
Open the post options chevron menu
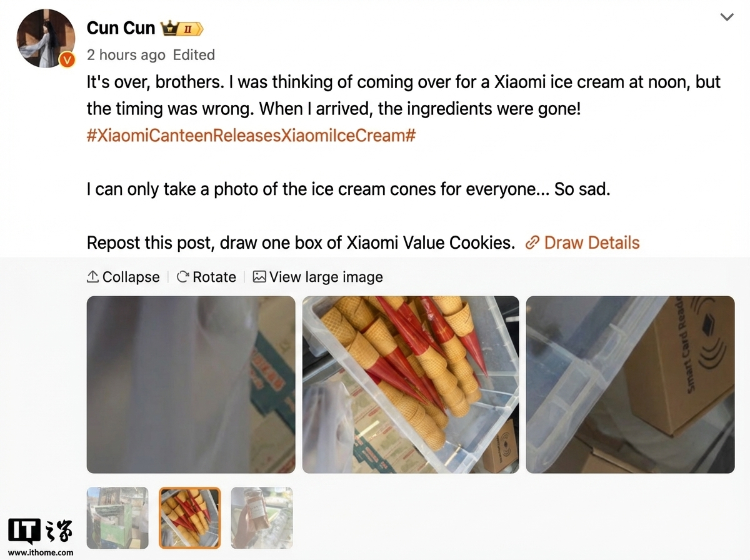tap(727, 17)
